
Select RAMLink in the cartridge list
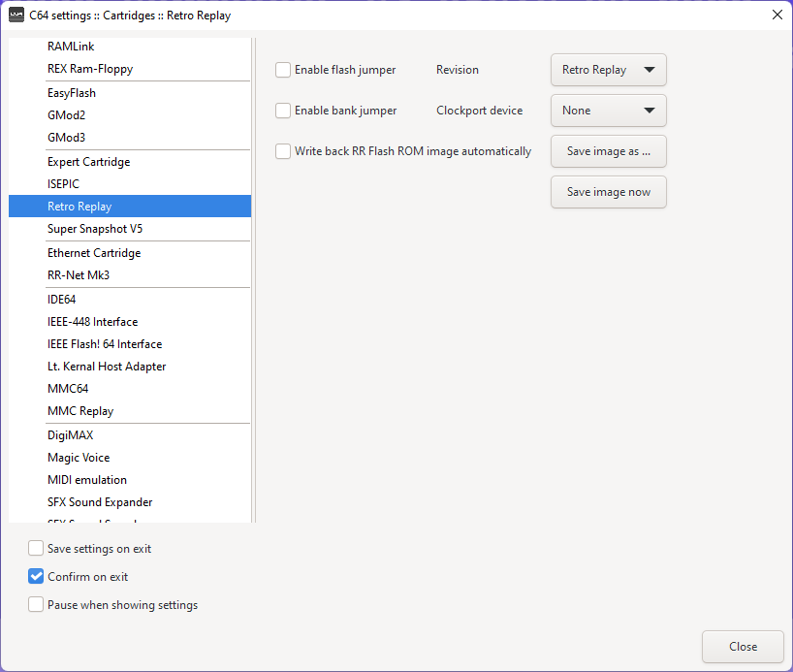click(x=130, y=47)
